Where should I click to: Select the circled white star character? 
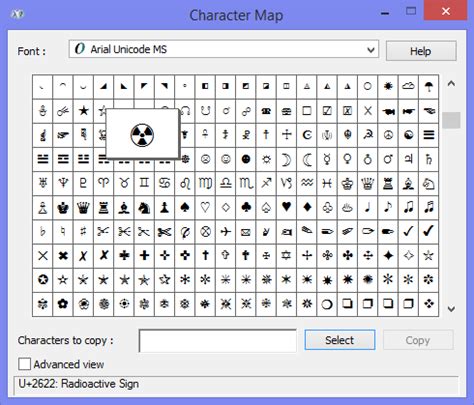point(43,280)
